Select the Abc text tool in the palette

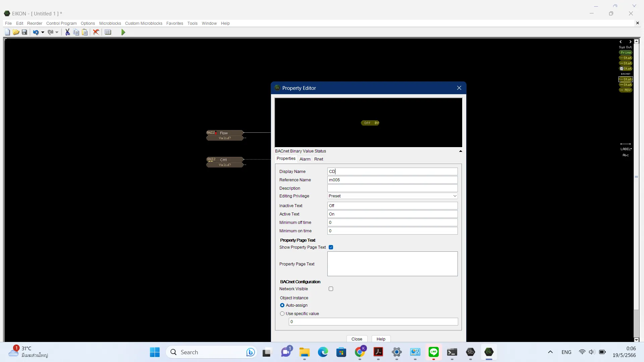pos(626,155)
